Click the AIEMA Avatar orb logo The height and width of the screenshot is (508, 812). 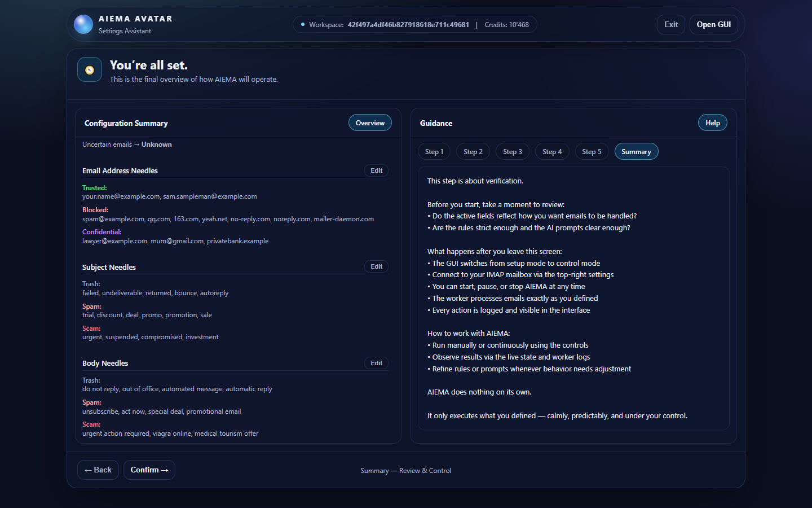(x=83, y=24)
